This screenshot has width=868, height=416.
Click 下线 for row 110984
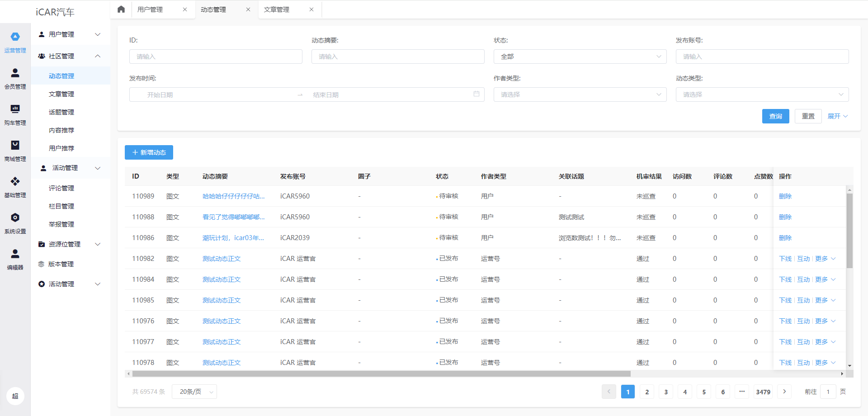(785, 279)
